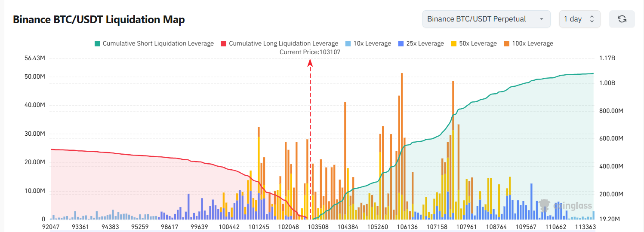This screenshot has width=644, height=232.
Task: Click the 50.00M left axis label
Action: point(35,76)
